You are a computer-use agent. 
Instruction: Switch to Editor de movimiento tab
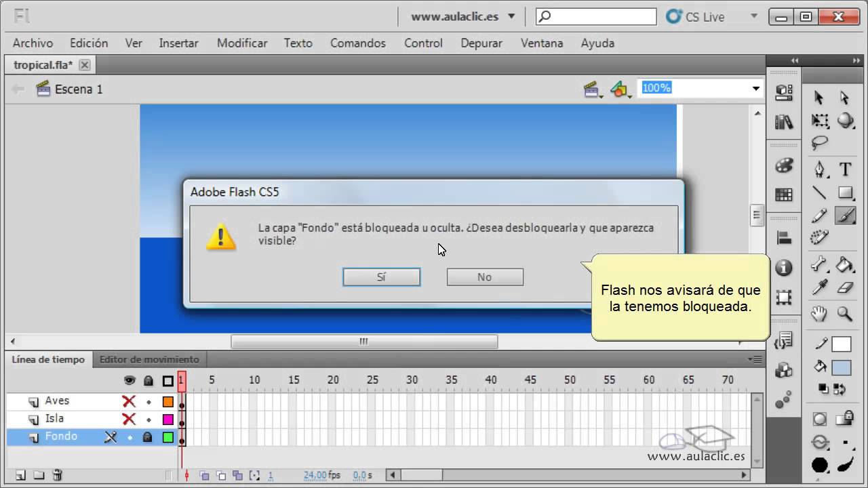coord(149,359)
